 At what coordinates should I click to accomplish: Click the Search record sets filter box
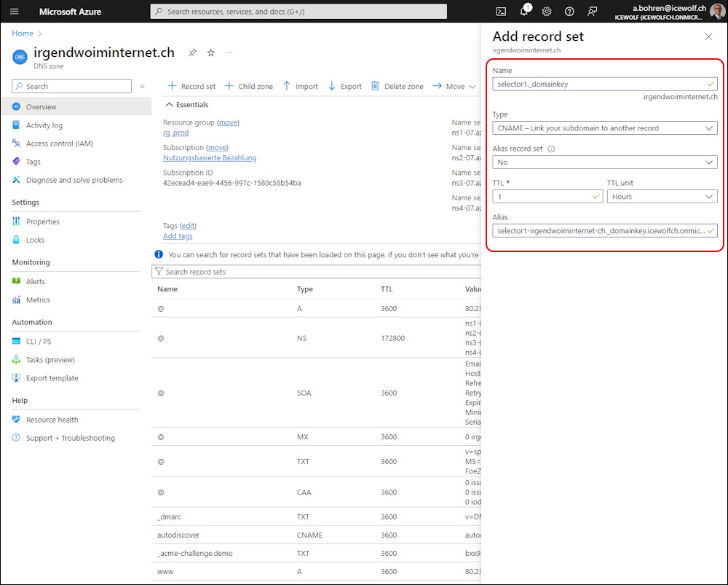[316, 272]
